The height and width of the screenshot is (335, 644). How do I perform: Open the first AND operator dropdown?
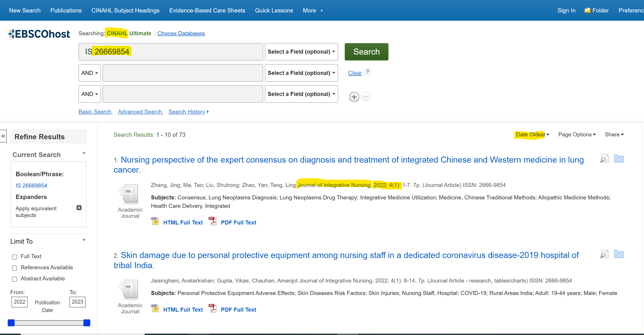pyautogui.click(x=90, y=73)
